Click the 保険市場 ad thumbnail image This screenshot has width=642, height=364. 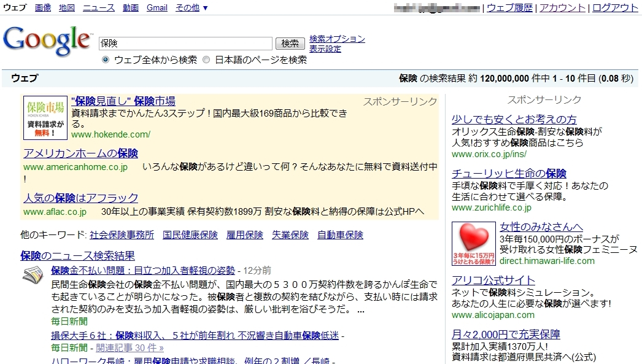tap(45, 118)
